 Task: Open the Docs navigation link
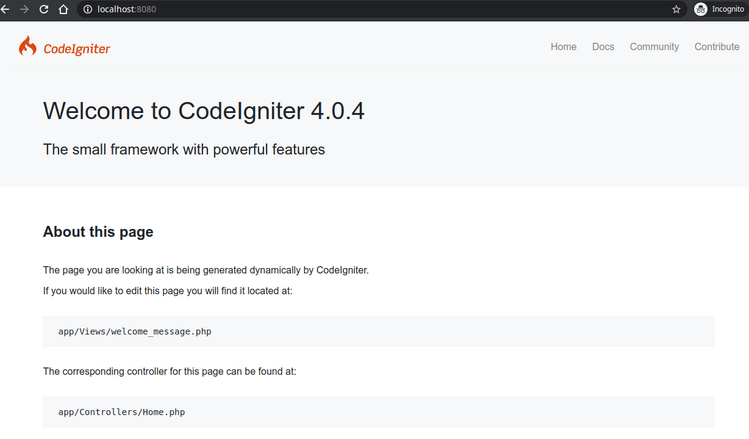tap(603, 47)
